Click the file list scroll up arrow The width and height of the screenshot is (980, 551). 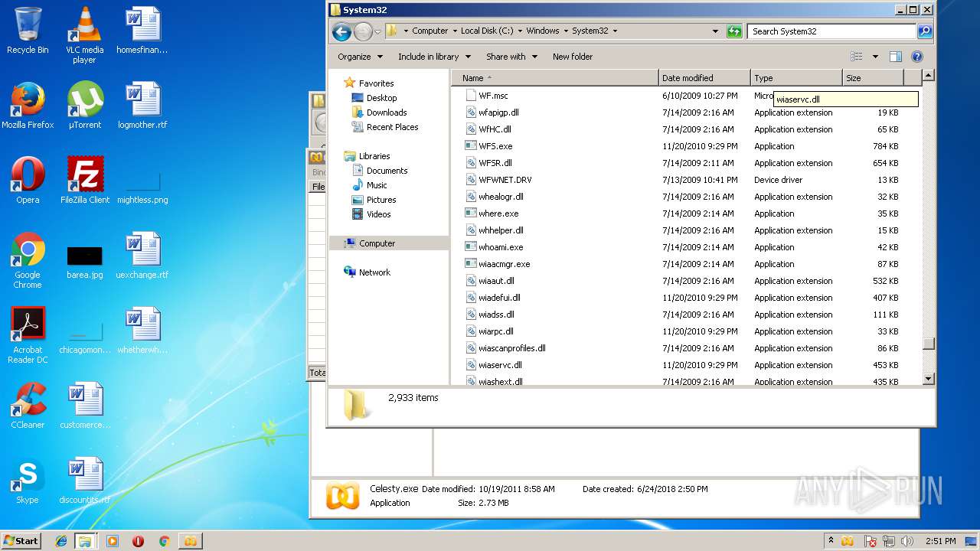click(929, 75)
